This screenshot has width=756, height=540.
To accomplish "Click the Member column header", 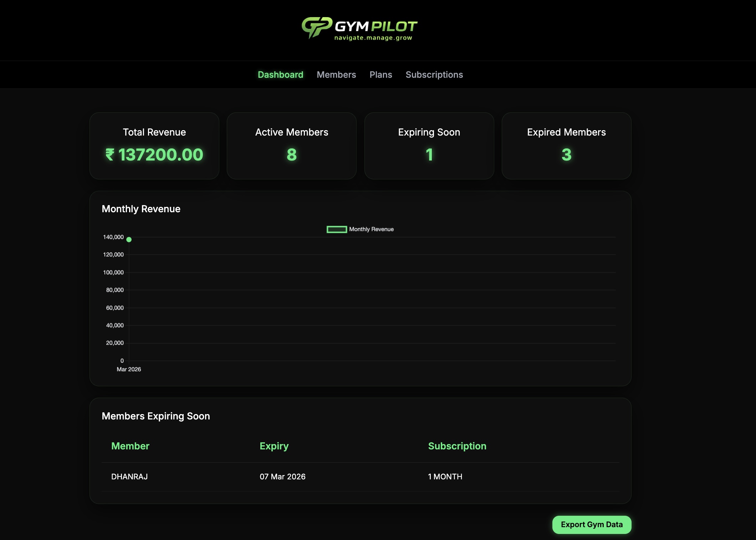I will [130, 446].
